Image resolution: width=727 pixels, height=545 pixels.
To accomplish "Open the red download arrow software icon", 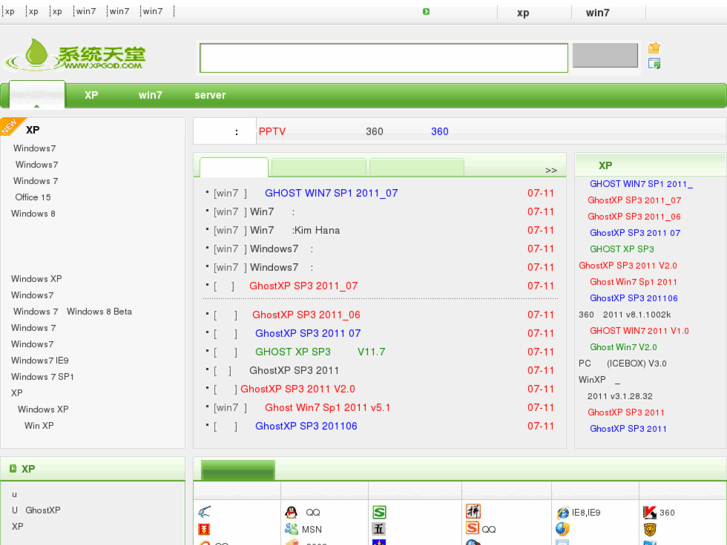I will point(204,529).
